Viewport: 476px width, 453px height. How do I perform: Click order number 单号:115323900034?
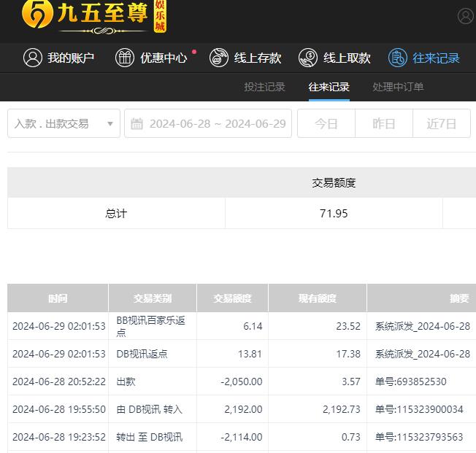[419, 409]
